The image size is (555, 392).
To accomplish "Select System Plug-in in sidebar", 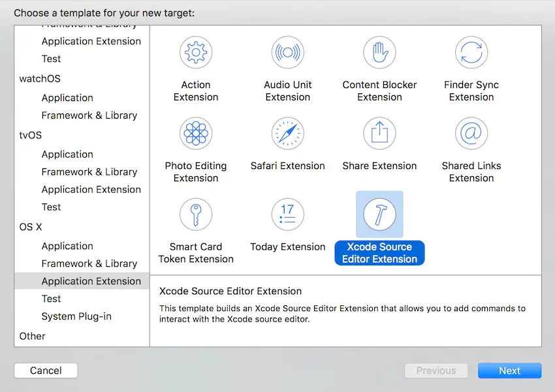I will coord(76,316).
